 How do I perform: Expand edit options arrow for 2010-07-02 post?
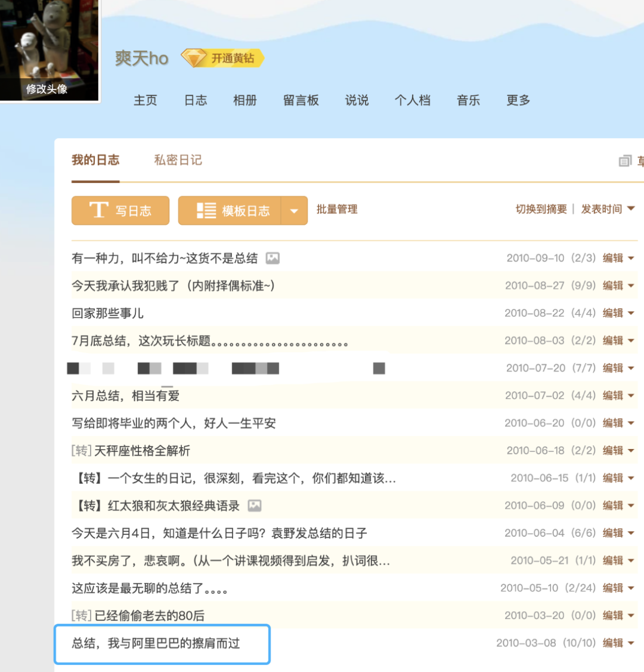click(631, 395)
